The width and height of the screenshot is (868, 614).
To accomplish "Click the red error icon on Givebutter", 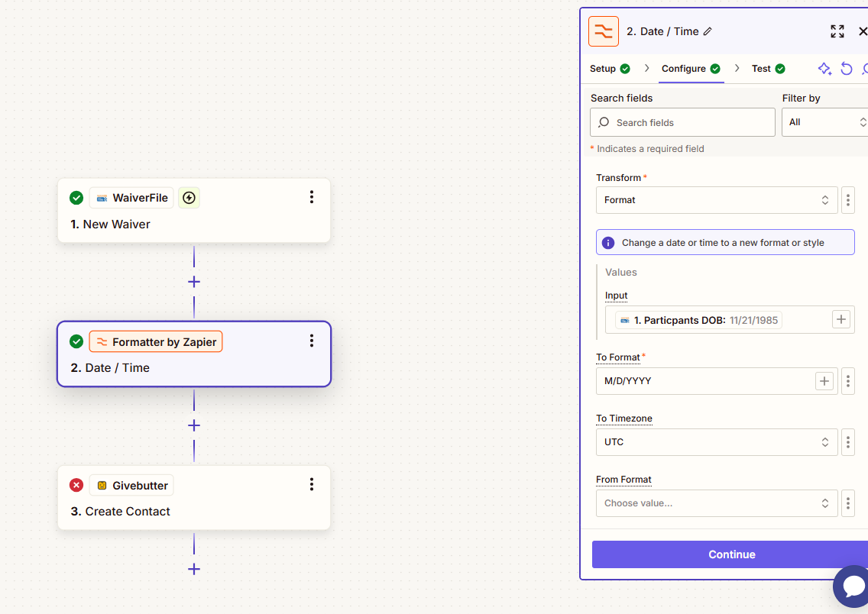I will (x=76, y=485).
